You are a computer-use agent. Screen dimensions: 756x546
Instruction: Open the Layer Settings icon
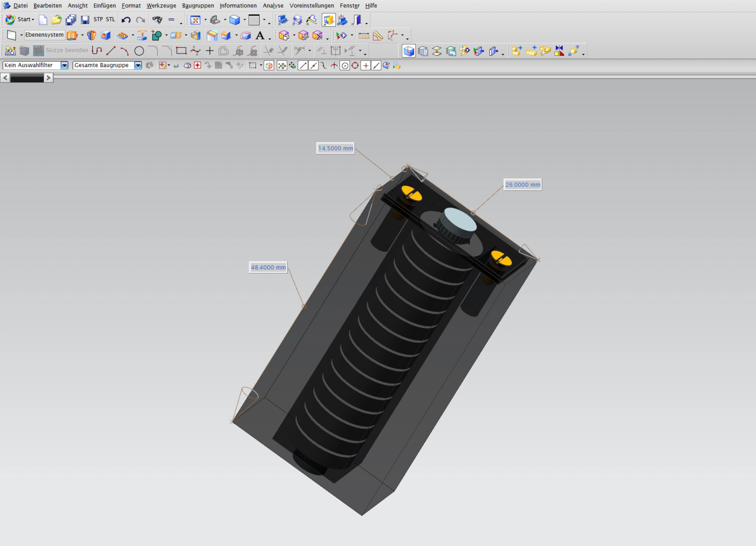(423, 51)
